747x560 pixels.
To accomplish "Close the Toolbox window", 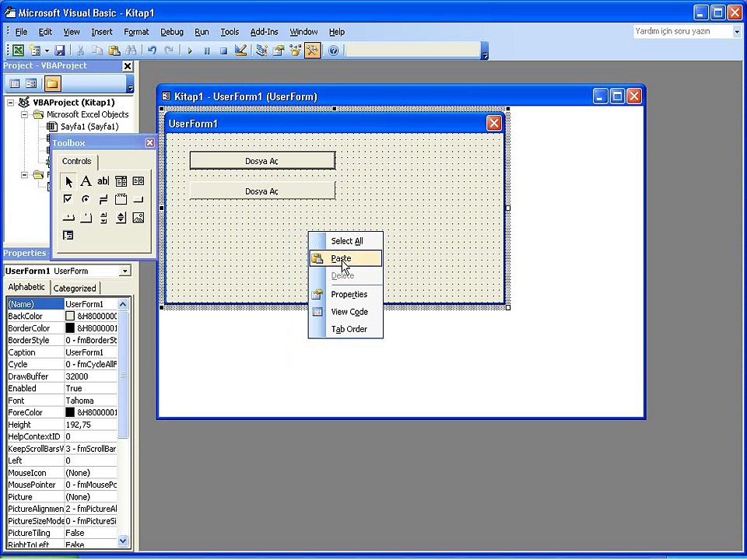I will point(149,143).
